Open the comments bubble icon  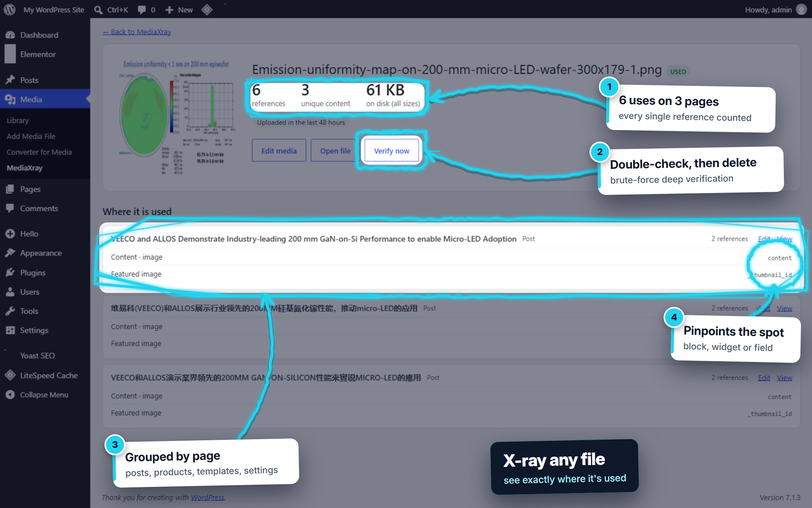141,10
